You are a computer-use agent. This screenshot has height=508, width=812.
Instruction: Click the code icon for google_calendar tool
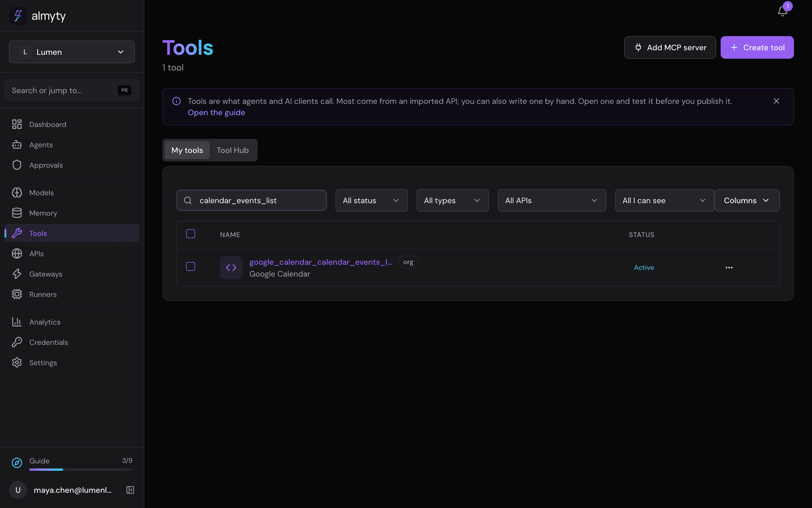click(x=231, y=268)
